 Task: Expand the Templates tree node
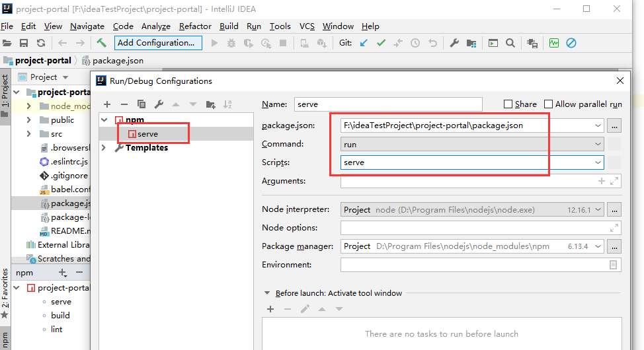[104, 148]
